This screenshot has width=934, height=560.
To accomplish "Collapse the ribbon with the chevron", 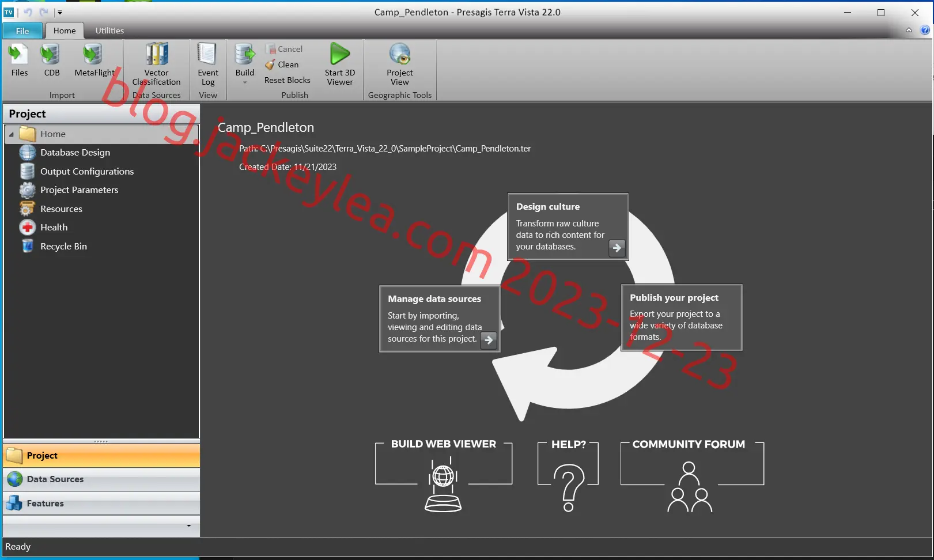I will point(909,31).
